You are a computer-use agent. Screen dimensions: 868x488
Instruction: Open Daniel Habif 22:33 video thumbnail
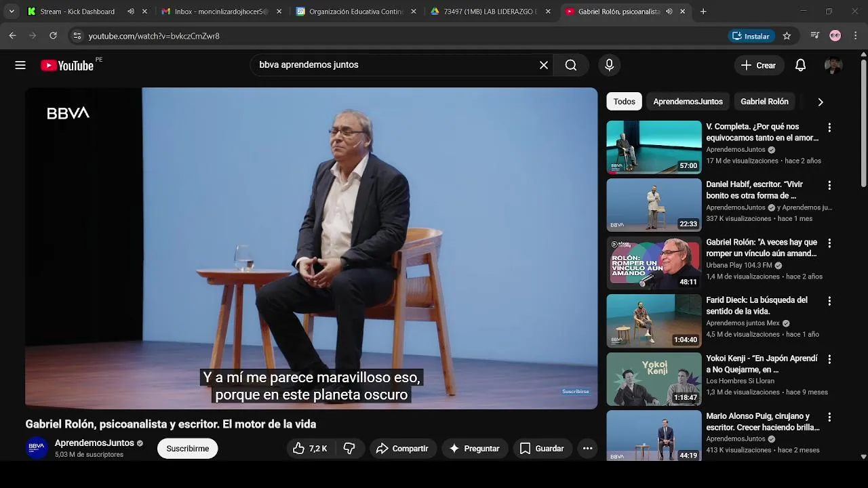point(654,205)
